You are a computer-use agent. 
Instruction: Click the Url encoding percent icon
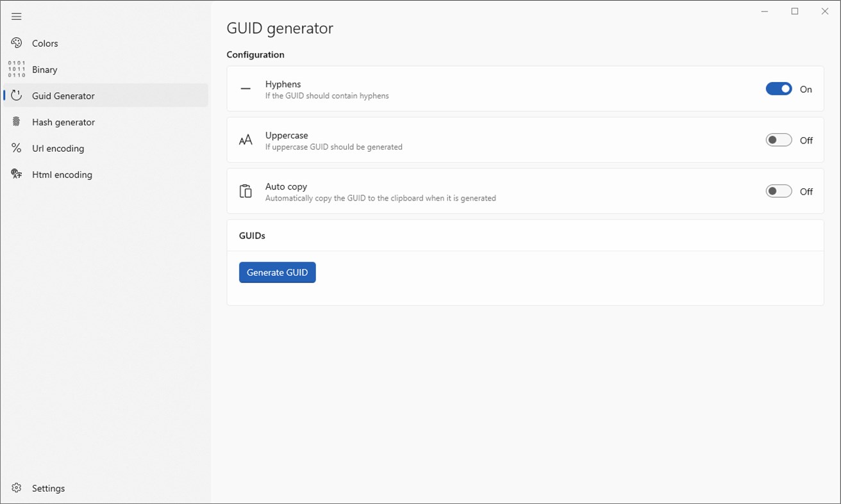(x=17, y=148)
